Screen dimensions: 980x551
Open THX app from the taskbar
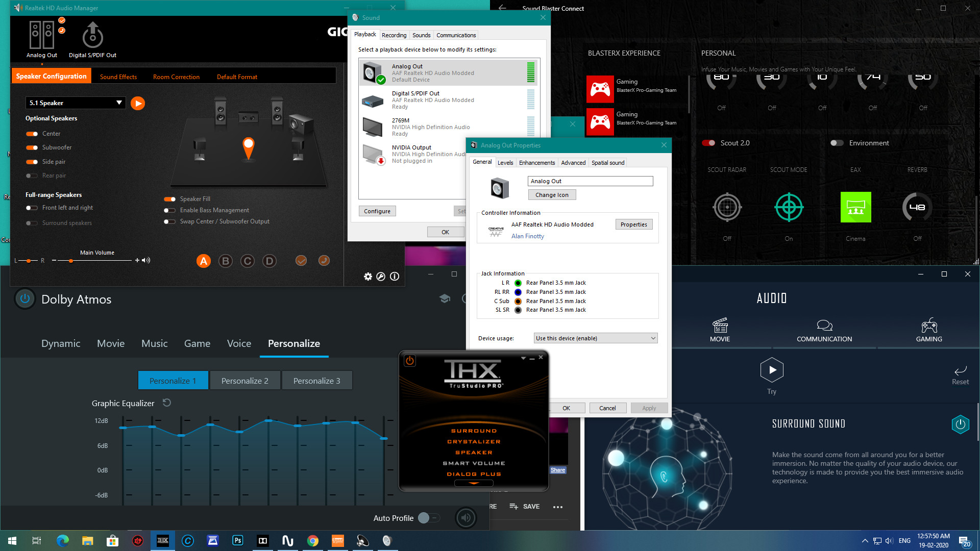(163, 541)
